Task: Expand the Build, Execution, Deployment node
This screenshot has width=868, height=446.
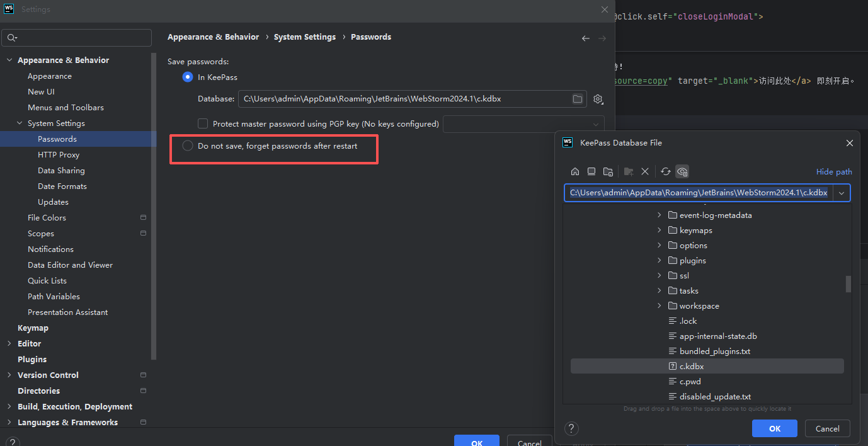Action: coord(9,406)
